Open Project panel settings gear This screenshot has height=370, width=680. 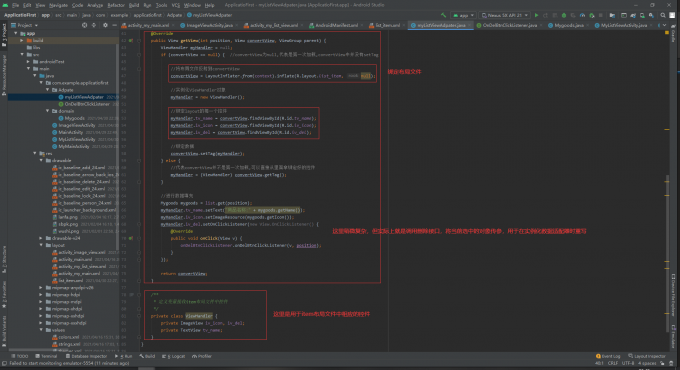(x=105, y=25)
